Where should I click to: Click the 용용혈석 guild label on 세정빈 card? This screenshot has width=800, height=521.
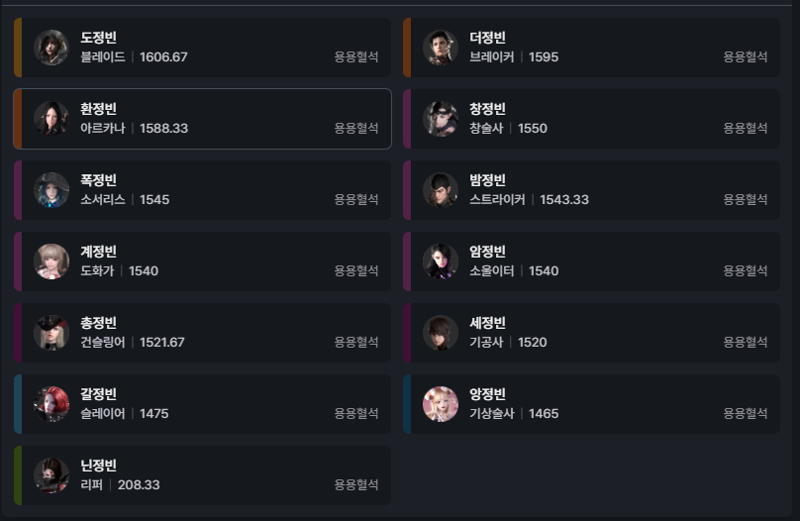(745, 342)
